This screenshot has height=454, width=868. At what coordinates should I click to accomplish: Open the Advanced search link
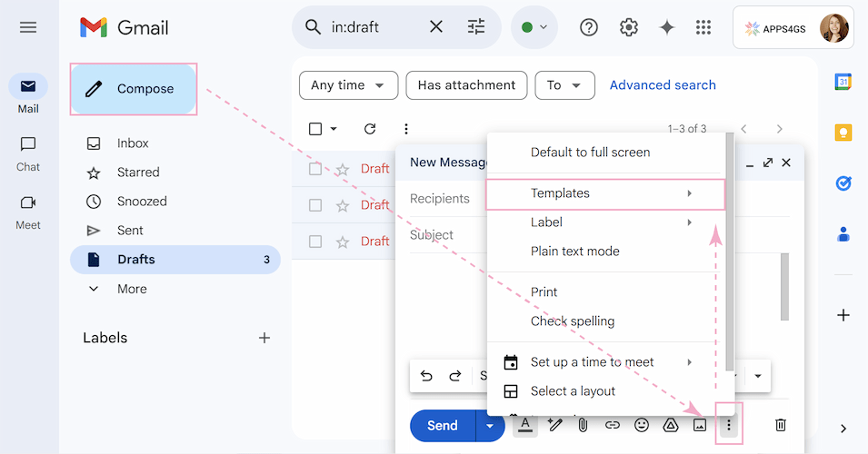tap(663, 85)
